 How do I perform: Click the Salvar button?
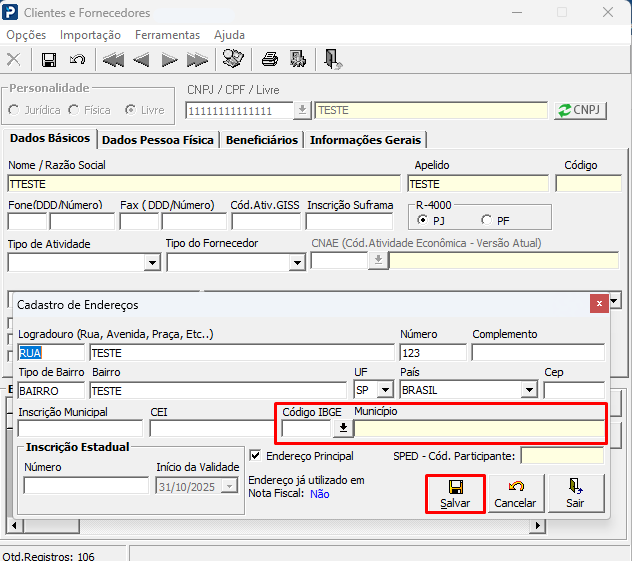(455, 493)
